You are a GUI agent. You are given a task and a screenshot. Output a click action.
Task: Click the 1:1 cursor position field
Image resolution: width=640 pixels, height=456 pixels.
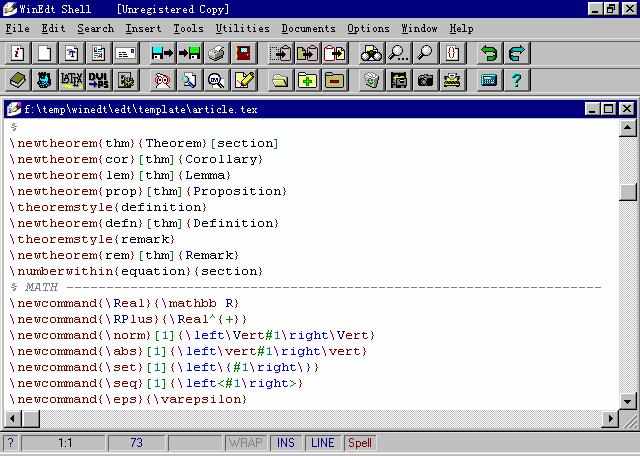coord(64,443)
